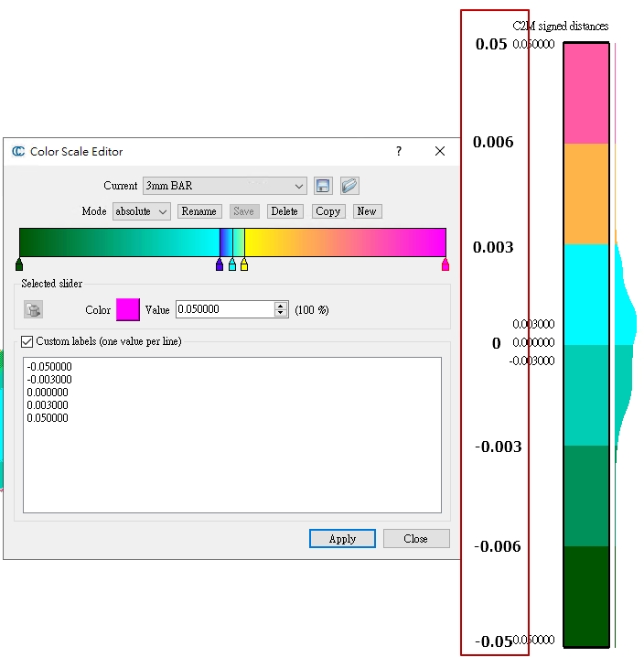Image resolution: width=644 pixels, height=657 pixels.
Task: Apply the color scale changes
Action: point(342,538)
